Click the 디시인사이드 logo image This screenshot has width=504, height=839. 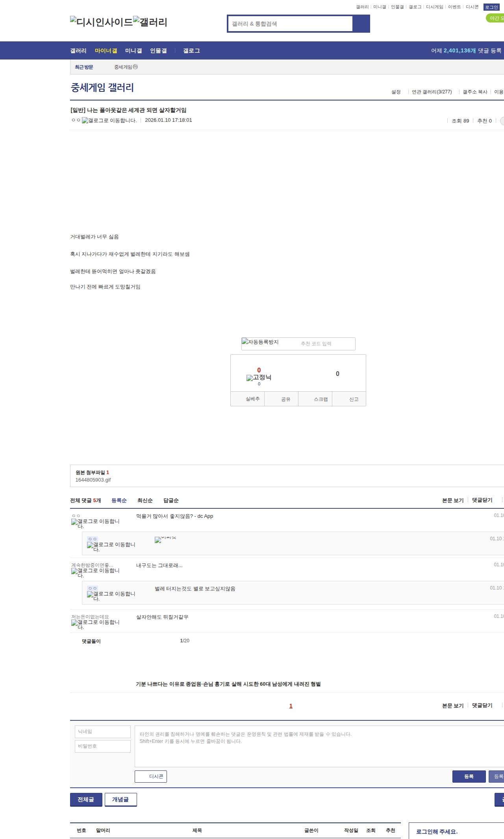pos(101,22)
